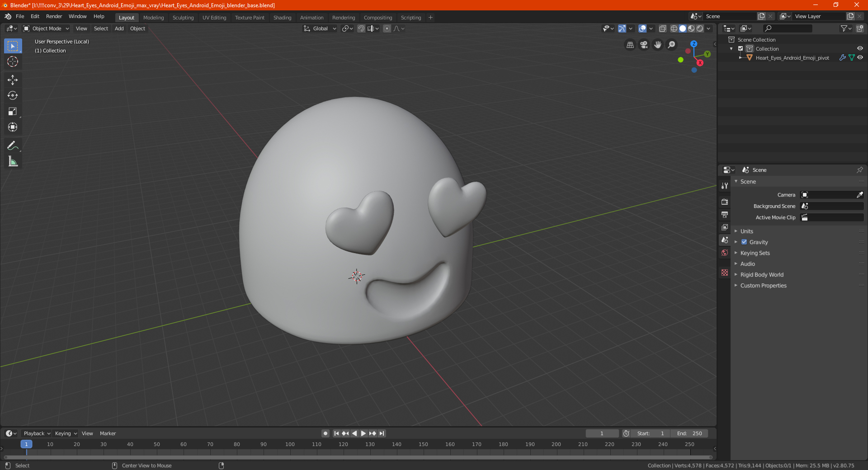Screen dimensions: 868x470
Task: Open the Tool properties tab
Action: (x=725, y=186)
